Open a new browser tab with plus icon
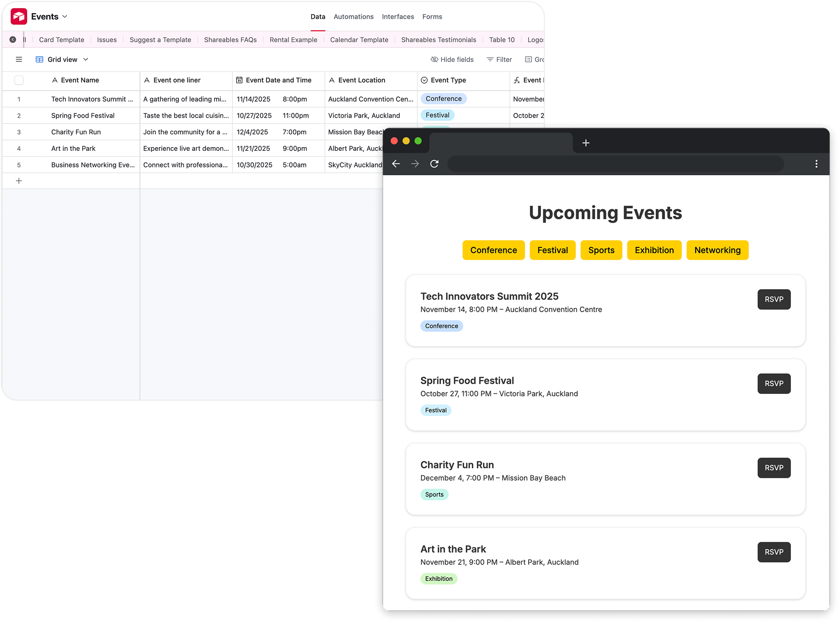Image resolution: width=840 pixels, height=623 pixels. point(586,143)
